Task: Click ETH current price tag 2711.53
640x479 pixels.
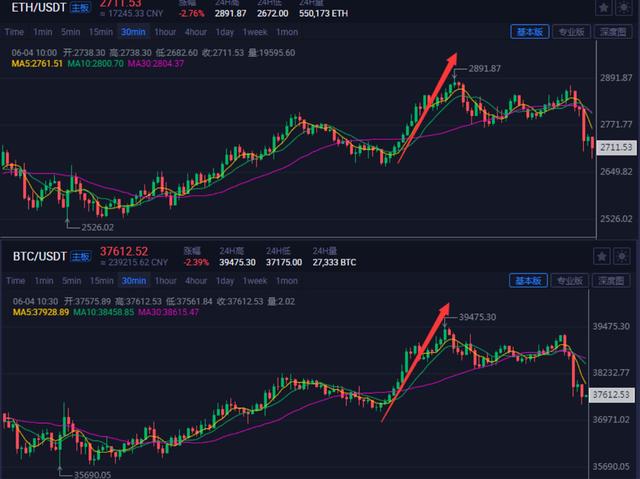Action: [615, 147]
